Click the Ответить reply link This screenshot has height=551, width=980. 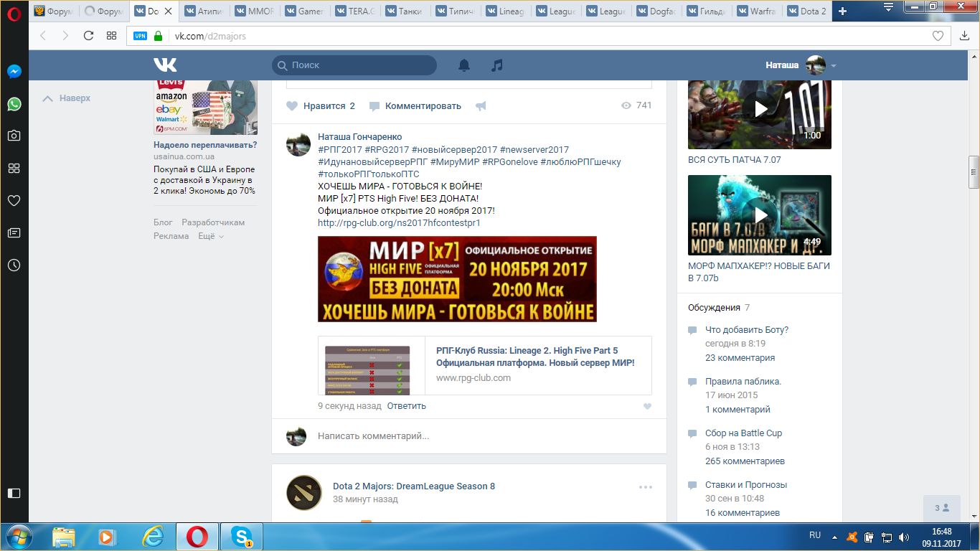[x=406, y=406]
